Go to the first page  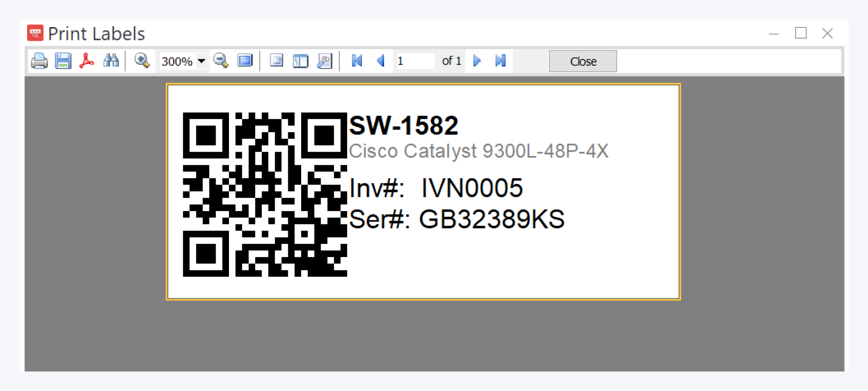(356, 61)
